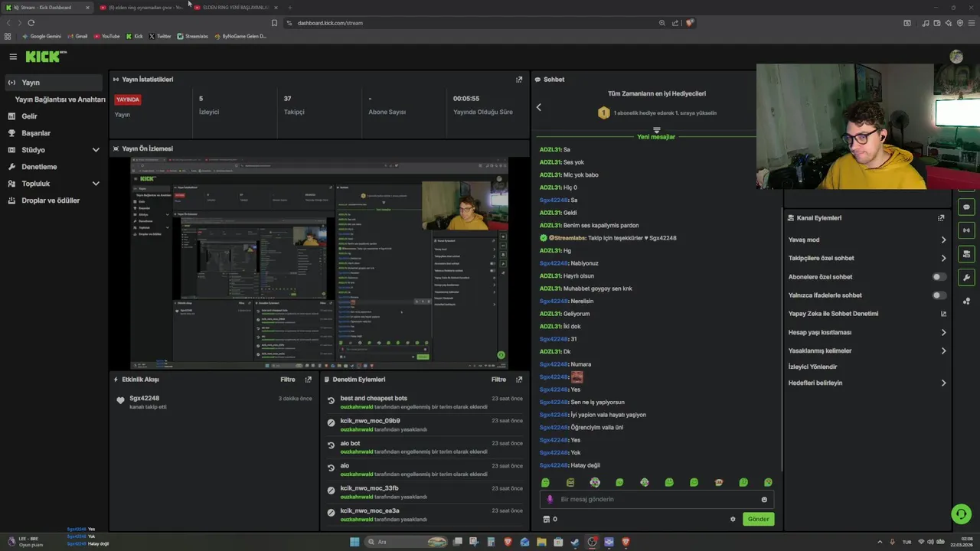Expand the Topluluk sidebar section
Screen dimensions: 980x551
point(96,184)
